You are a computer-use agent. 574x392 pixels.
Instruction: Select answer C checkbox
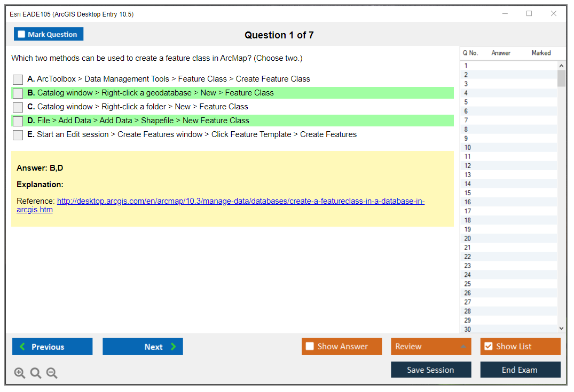tap(18, 107)
